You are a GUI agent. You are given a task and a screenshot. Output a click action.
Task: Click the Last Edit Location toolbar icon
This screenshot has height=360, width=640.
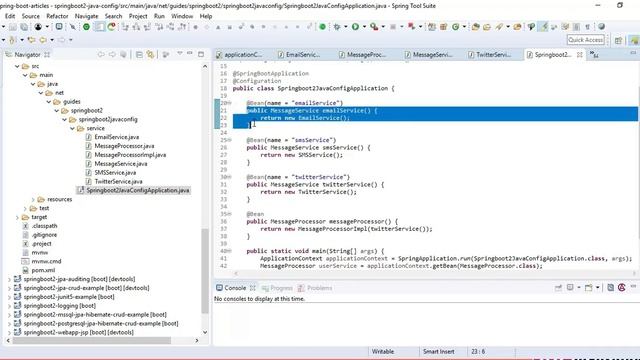(x=31, y=40)
